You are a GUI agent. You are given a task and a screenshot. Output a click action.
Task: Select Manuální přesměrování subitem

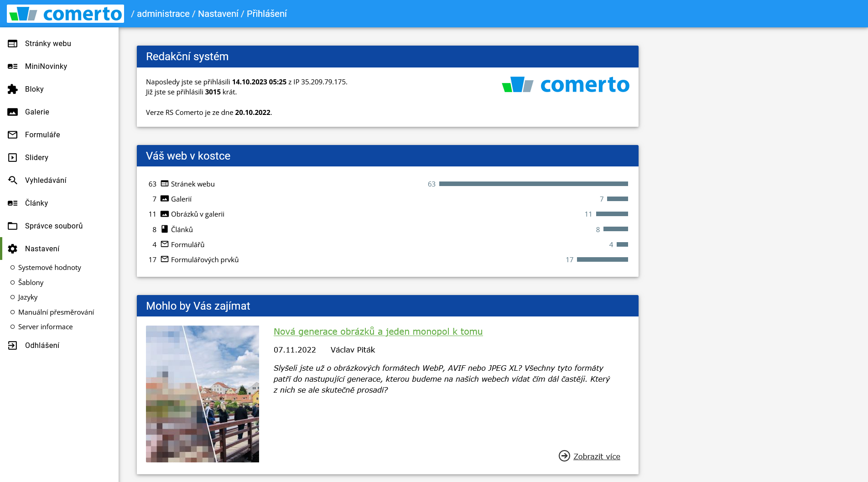pyautogui.click(x=56, y=312)
